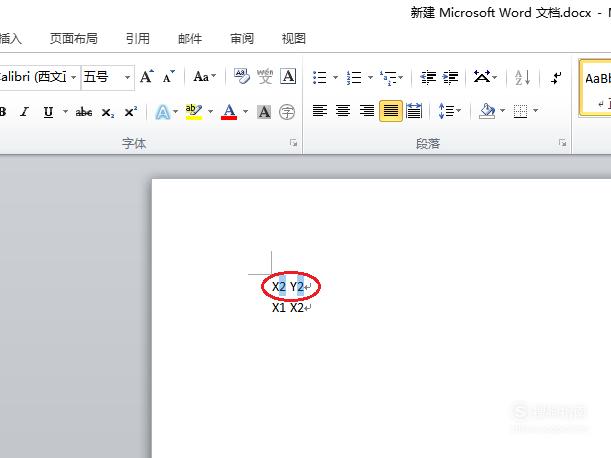Toggle Show/Hide paragraph marks
This screenshot has height=458, width=611.
pos(556,77)
